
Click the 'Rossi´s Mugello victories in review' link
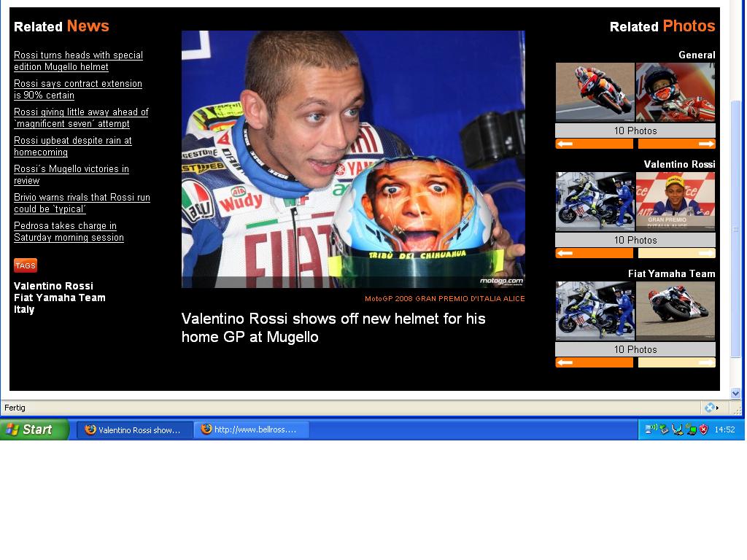click(x=71, y=174)
